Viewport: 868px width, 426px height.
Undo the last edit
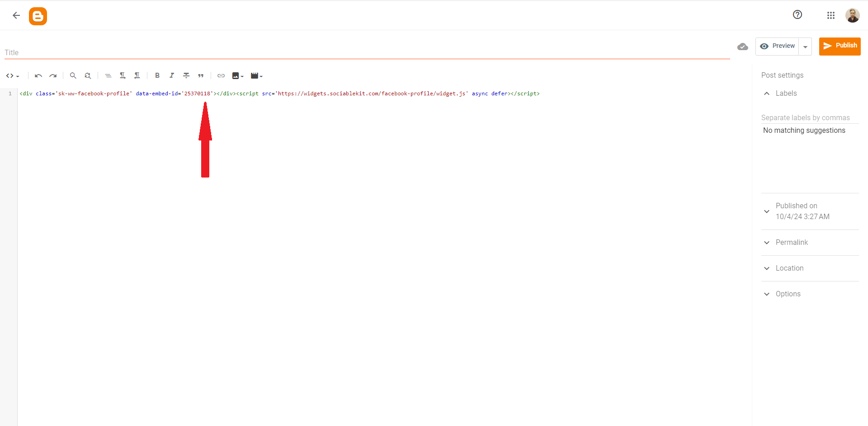click(x=38, y=76)
